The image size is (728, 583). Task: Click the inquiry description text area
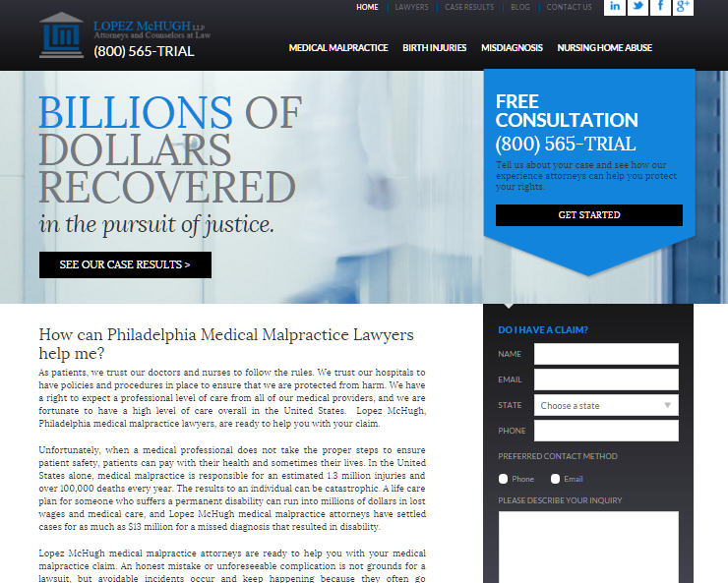click(x=588, y=548)
